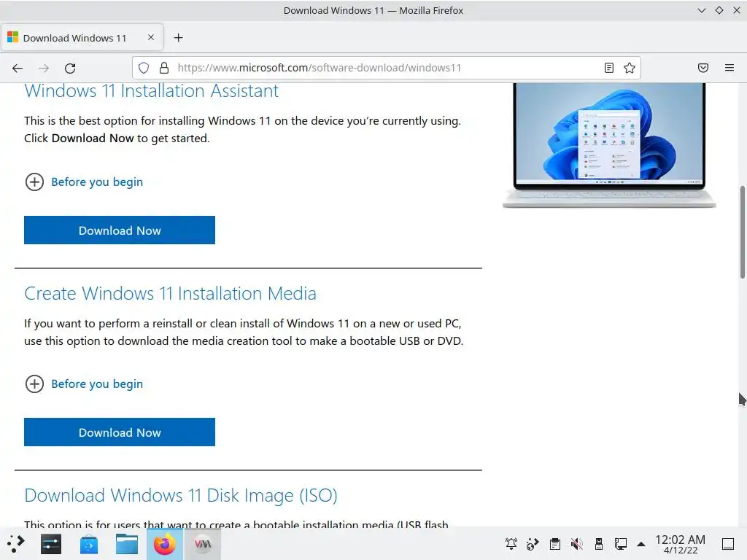
Task: Switch to the Firefox taskbar entry
Action: tap(164, 544)
